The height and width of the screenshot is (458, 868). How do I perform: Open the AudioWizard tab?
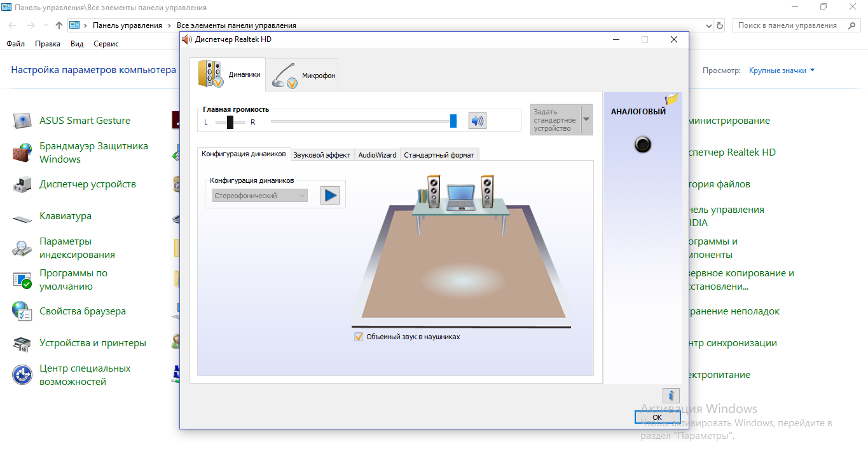(x=377, y=155)
